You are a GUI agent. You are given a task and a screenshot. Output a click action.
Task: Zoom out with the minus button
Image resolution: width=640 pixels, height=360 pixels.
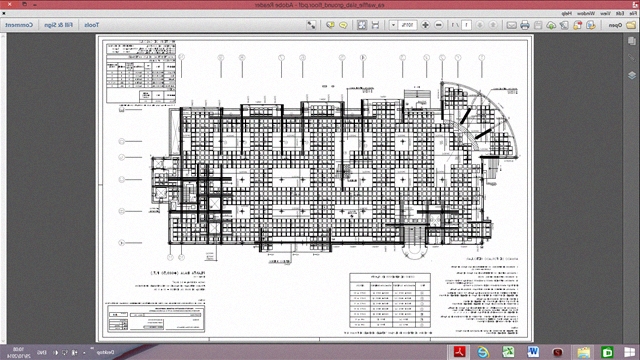pos(439,25)
